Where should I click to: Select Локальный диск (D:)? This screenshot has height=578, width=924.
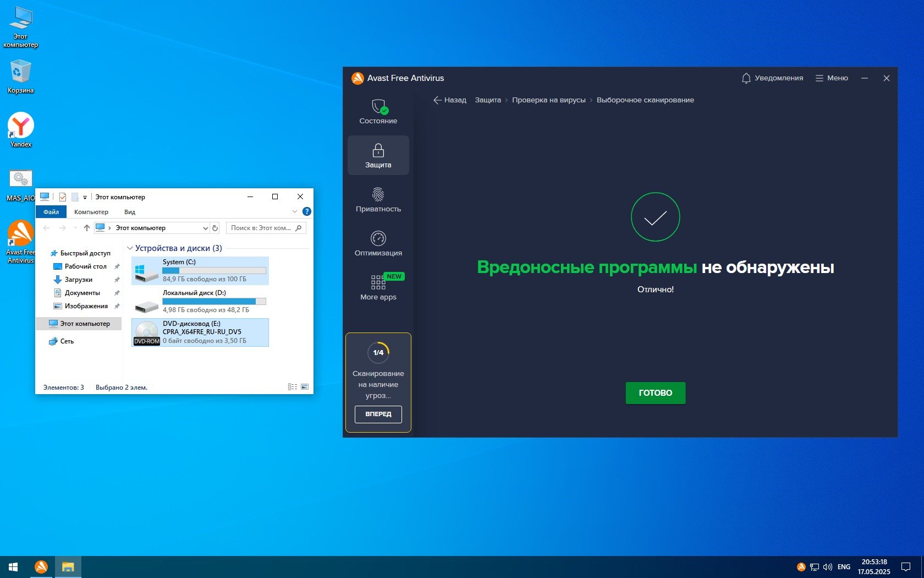pyautogui.click(x=200, y=302)
